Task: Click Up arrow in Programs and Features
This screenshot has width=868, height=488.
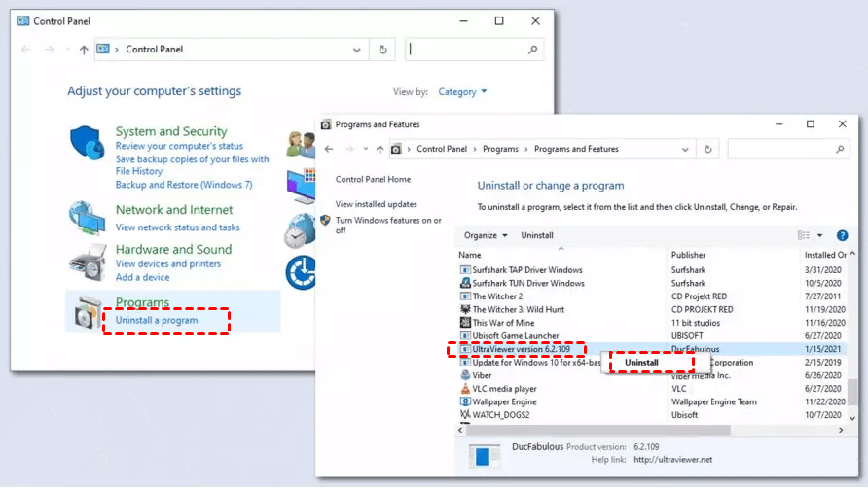Action: [380, 150]
